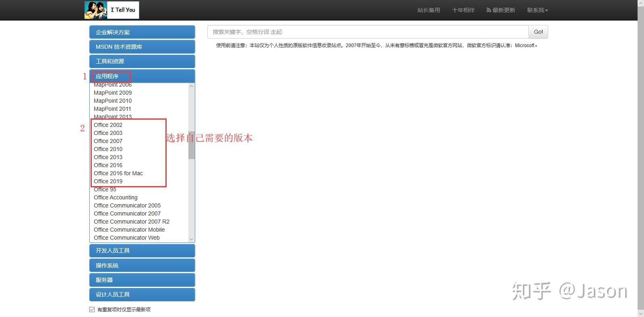Open the 站长备用 link in navbar

429,10
